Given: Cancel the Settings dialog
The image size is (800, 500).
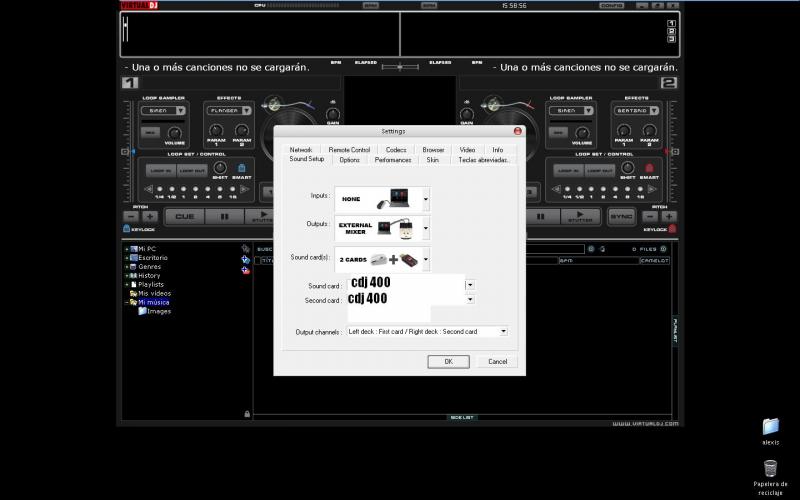Looking at the screenshot, I should click(497, 361).
